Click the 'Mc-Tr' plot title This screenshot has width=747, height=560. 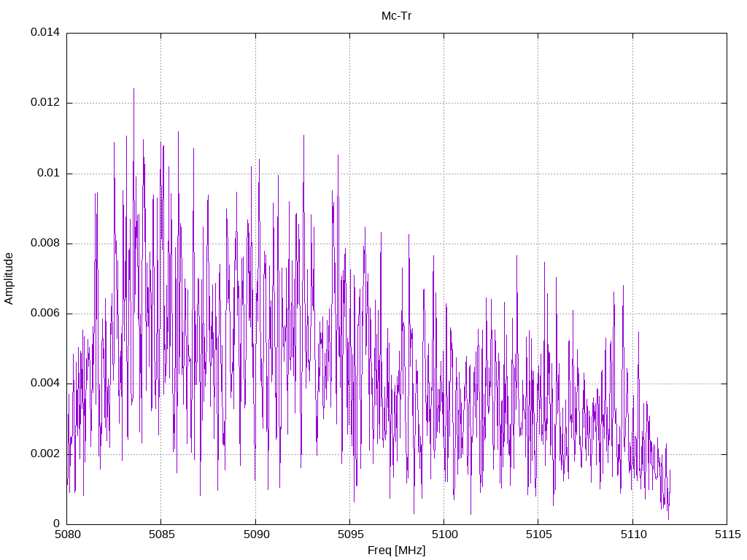coord(396,16)
